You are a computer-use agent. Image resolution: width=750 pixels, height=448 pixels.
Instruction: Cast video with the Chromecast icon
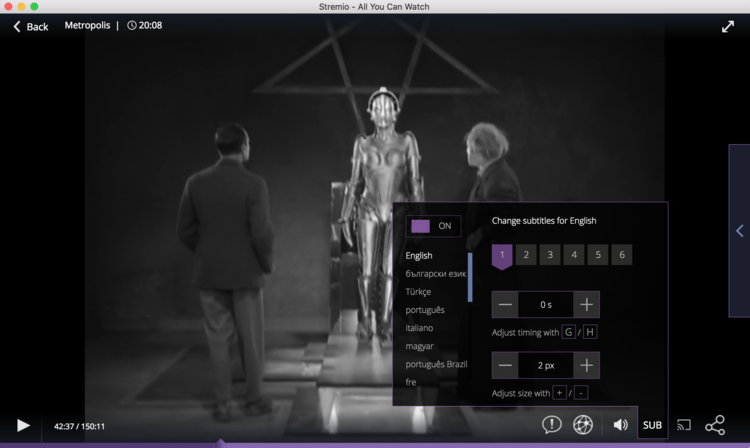coord(684,425)
